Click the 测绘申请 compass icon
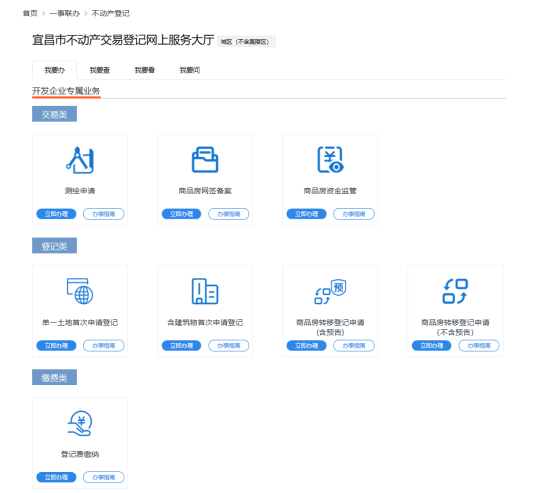This screenshot has width=554, height=493. [x=80, y=160]
